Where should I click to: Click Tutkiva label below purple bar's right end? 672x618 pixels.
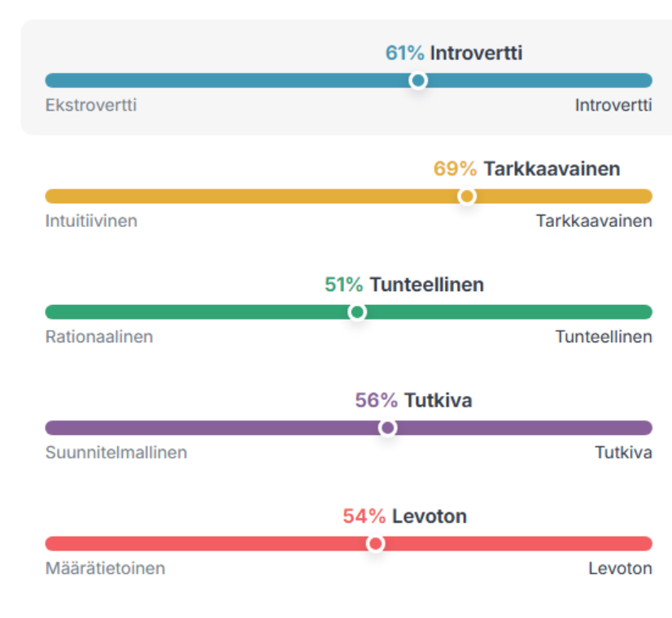[623, 453]
